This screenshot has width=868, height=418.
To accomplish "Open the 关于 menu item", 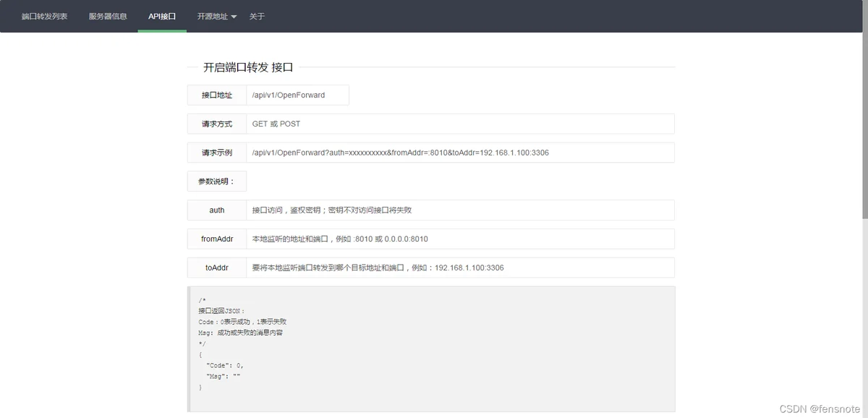I will (x=257, y=16).
